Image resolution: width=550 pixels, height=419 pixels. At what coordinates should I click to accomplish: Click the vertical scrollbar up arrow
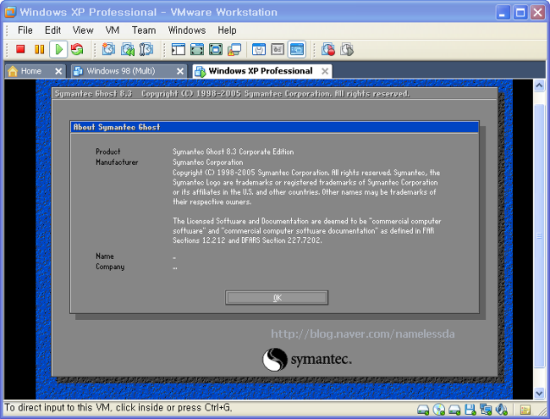(x=539, y=85)
